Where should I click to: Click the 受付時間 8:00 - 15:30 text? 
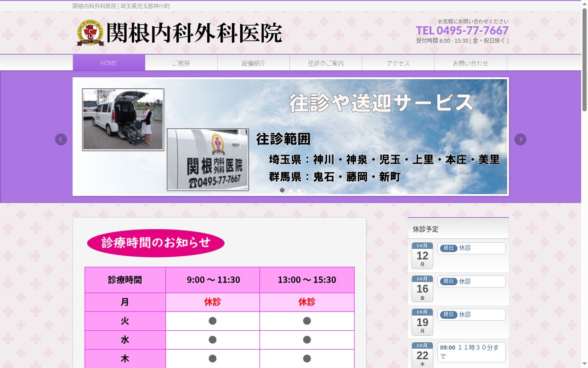(462, 40)
